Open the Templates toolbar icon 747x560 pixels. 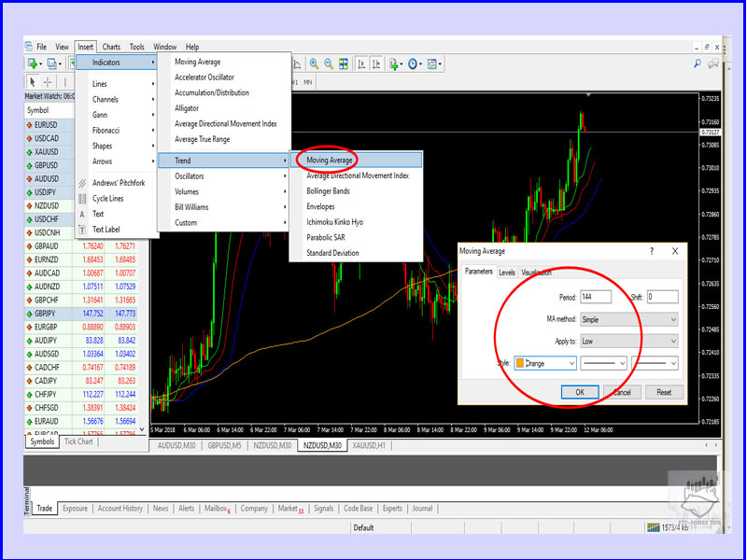pos(432,63)
